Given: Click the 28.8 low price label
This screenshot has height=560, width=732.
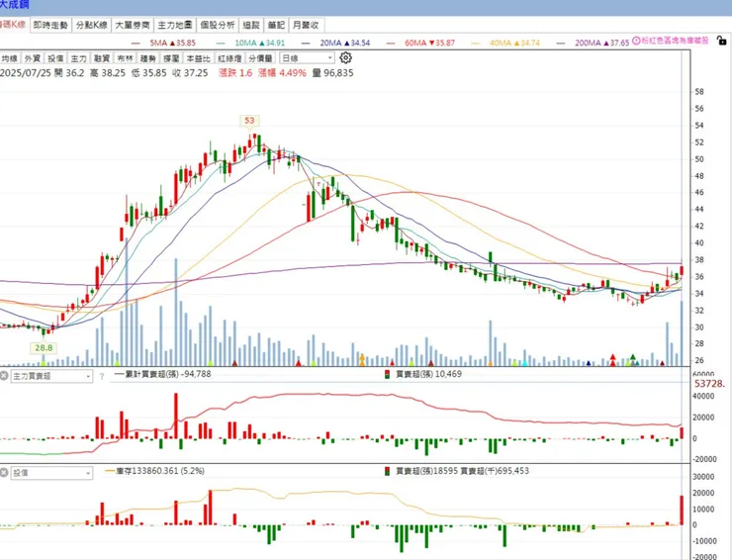Looking at the screenshot, I should pyautogui.click(x=44, y=348).
